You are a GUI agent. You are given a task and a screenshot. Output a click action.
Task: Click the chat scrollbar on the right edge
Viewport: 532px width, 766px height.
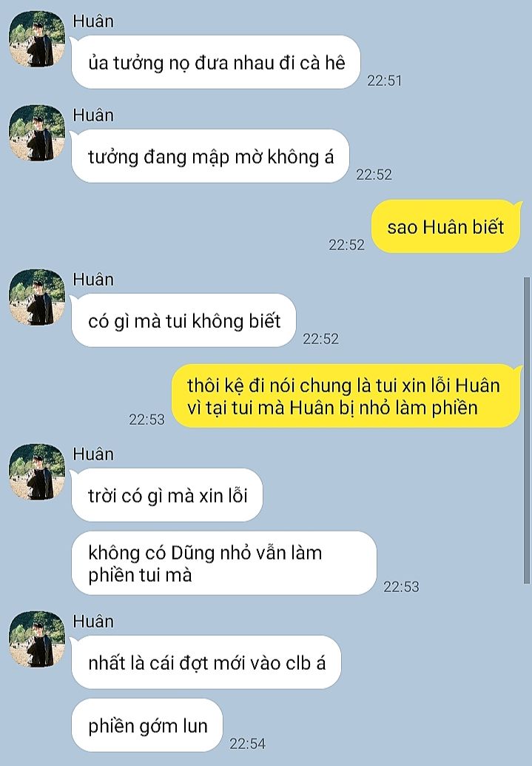click(x=527, y=430)
